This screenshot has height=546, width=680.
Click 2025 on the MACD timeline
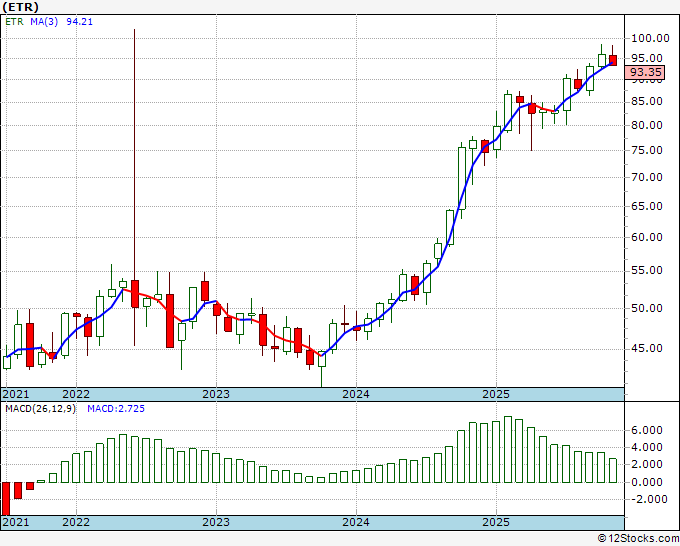click(496, 522)
